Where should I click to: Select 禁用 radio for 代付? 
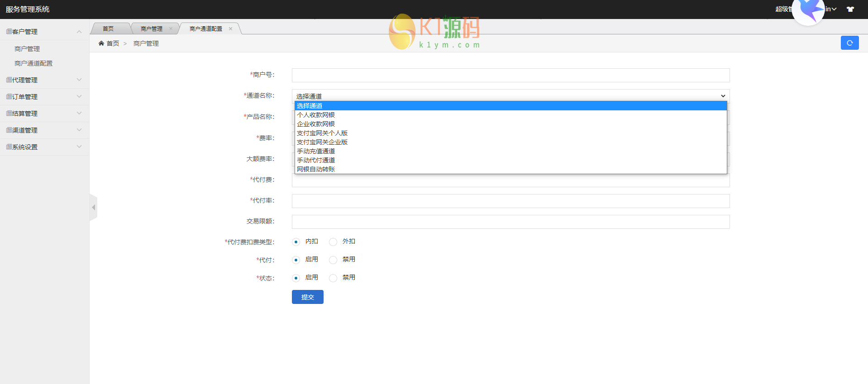point(333,260)
